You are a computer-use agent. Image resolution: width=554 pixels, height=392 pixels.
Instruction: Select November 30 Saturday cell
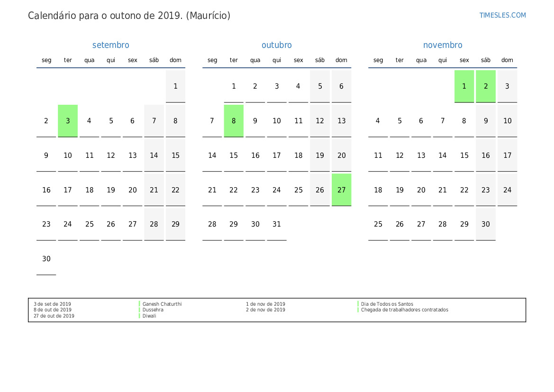486,224
